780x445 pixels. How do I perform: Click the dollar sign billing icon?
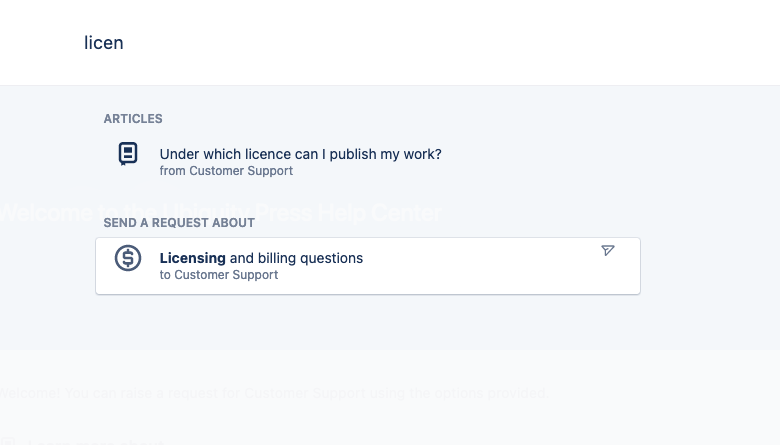(128, 258)
